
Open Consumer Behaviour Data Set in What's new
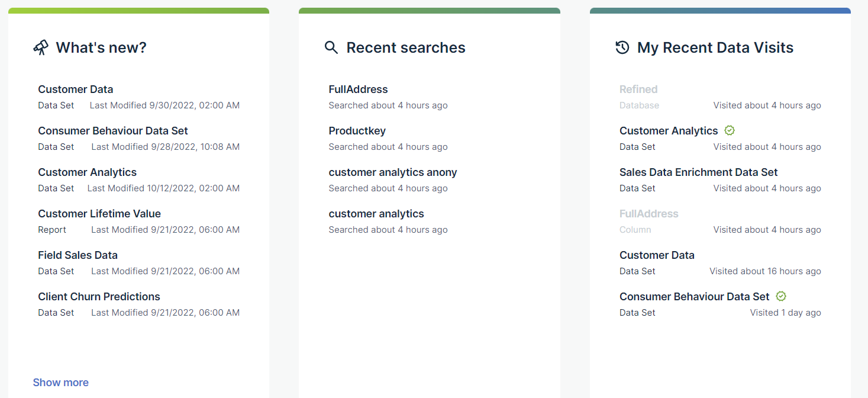[112, 131]
